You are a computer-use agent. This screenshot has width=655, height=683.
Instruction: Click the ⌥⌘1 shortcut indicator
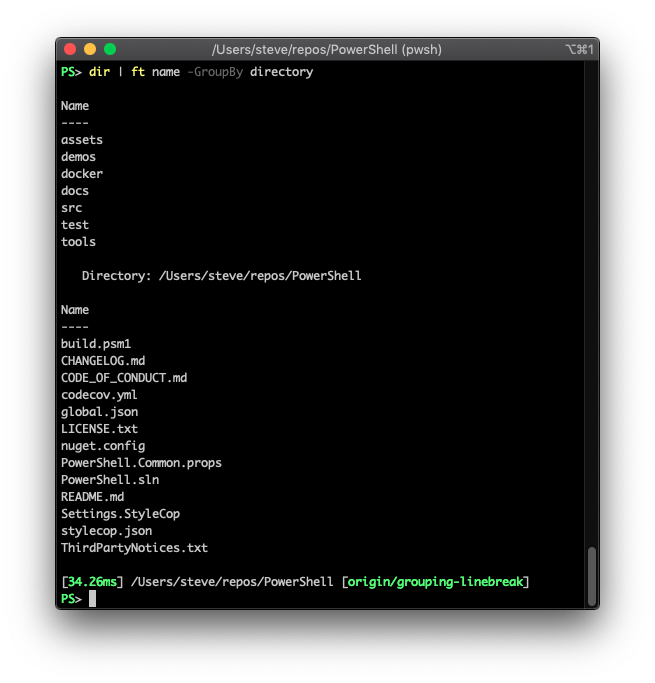[579, 50]
